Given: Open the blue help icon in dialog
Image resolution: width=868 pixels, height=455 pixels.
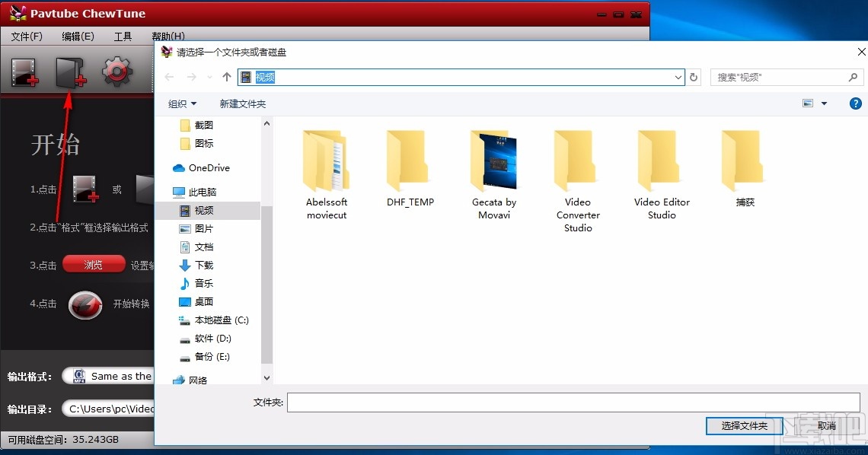Looking at the screenshot, I should click(855, 103).
